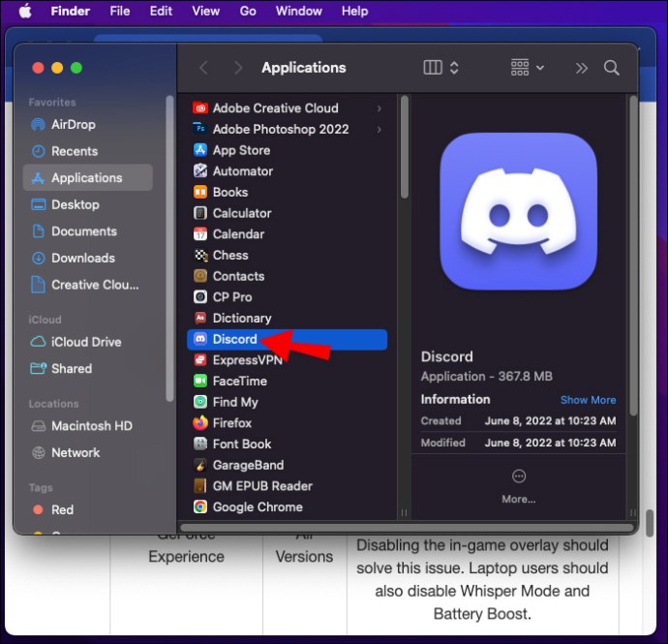Image resolution: width=668 pixels, height=644 pixels.
Task: Click the GM EPUB Reader icon
Action: coord(200,486)
